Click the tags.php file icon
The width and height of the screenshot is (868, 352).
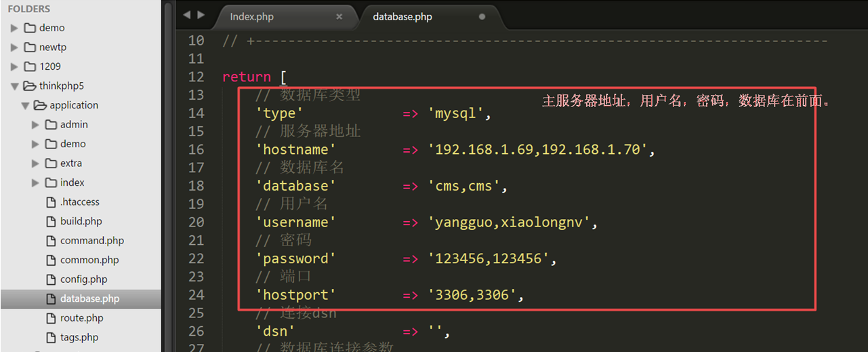[51, 337]
